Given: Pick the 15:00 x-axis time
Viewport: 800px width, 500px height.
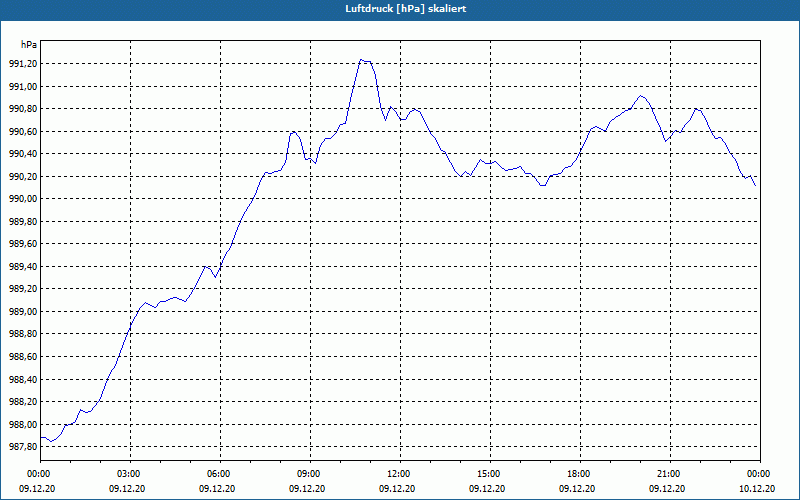Looking at the screenshot, I should pyautogui.click(x=490, y=474).
